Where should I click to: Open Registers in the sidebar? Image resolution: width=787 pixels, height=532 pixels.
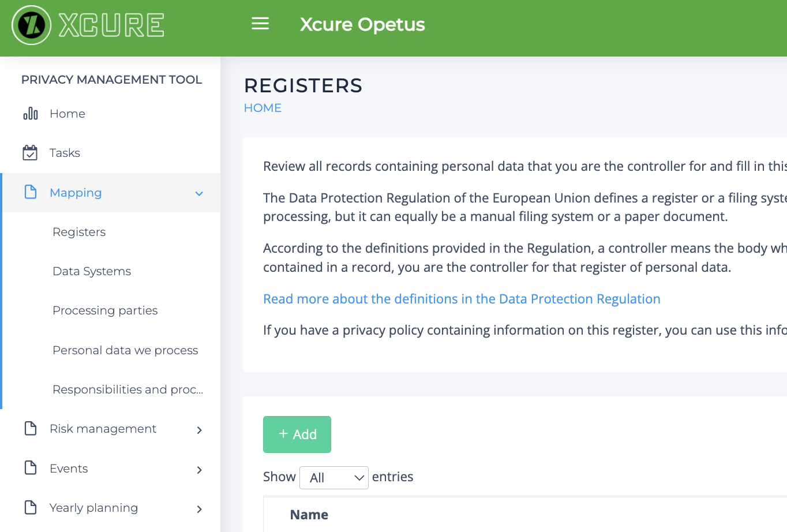(x=79, y=232)
